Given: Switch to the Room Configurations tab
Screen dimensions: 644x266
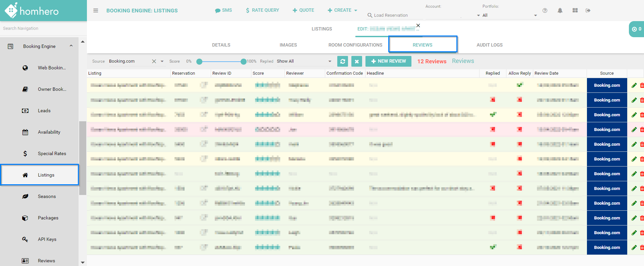Looking at the screenshot, I should [x=355, y=45].
